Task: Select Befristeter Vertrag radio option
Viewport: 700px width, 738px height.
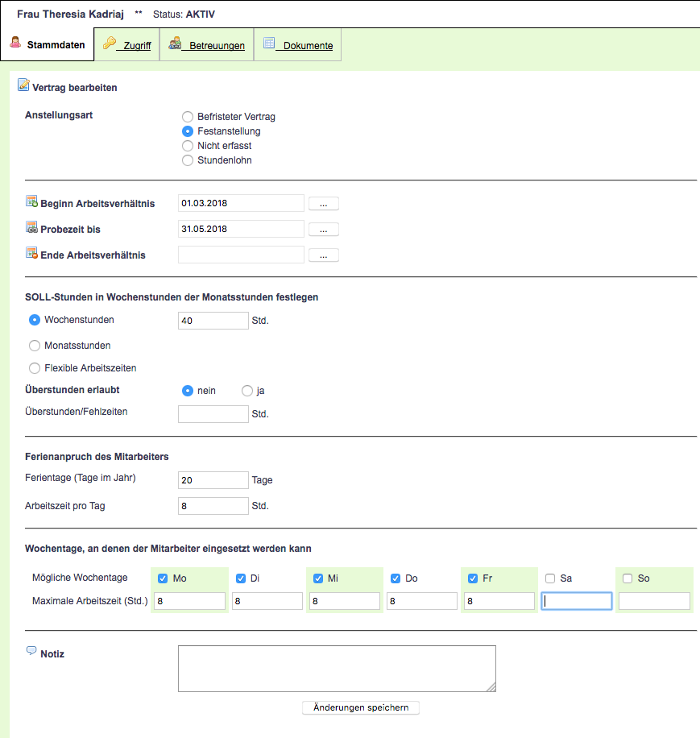Action: point(188,117)
